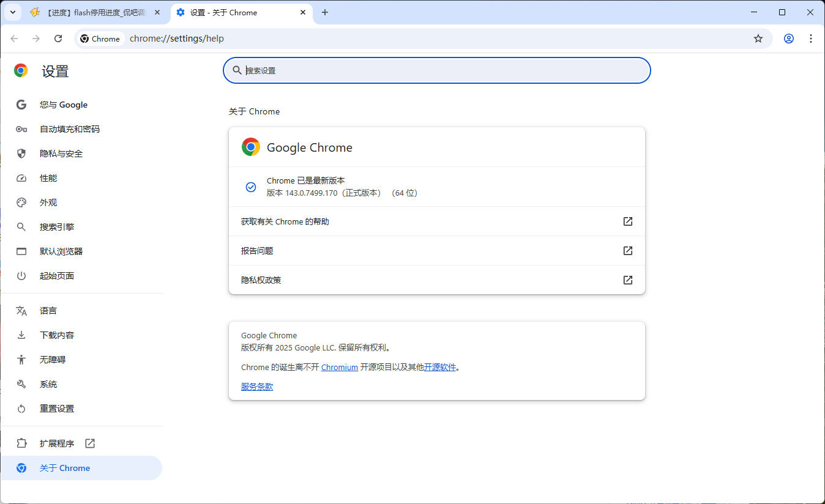Expand the tab search chevron
The image size is (825, 504).
13,12
